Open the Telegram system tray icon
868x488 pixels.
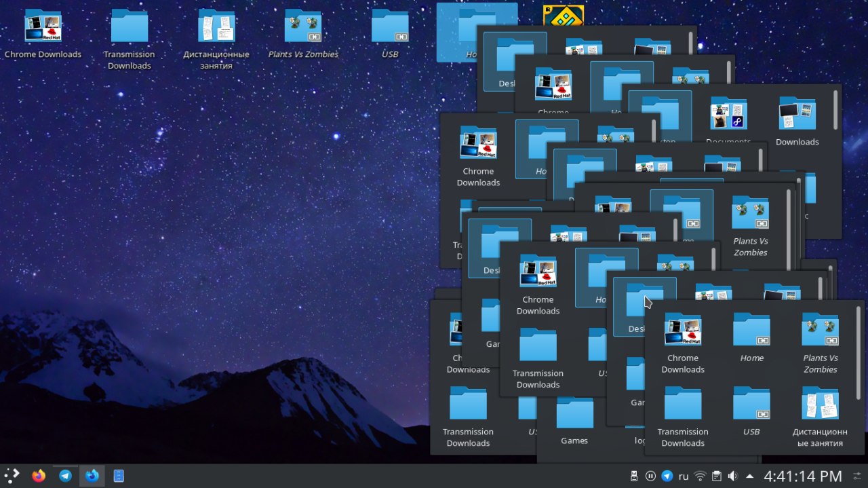pyautogui.click(x=667, y=476)
